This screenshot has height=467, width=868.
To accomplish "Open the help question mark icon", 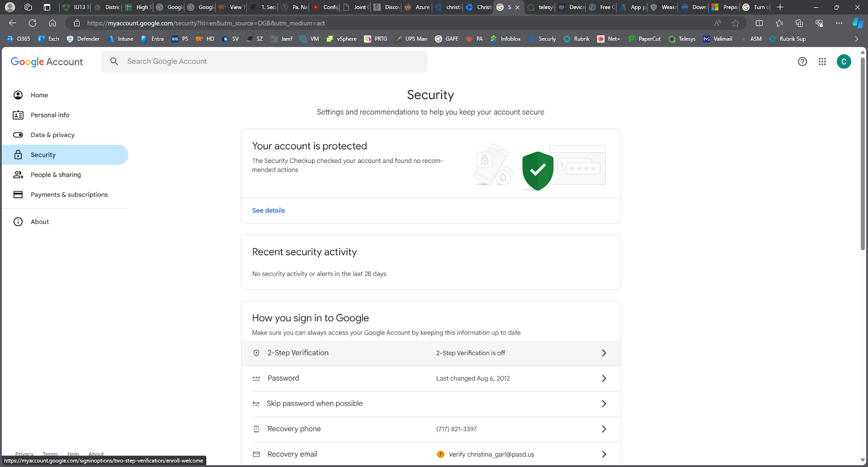I will [x=802, y=62].
